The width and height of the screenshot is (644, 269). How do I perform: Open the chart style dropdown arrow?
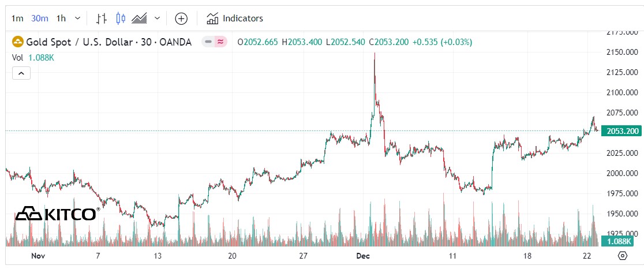157,18
